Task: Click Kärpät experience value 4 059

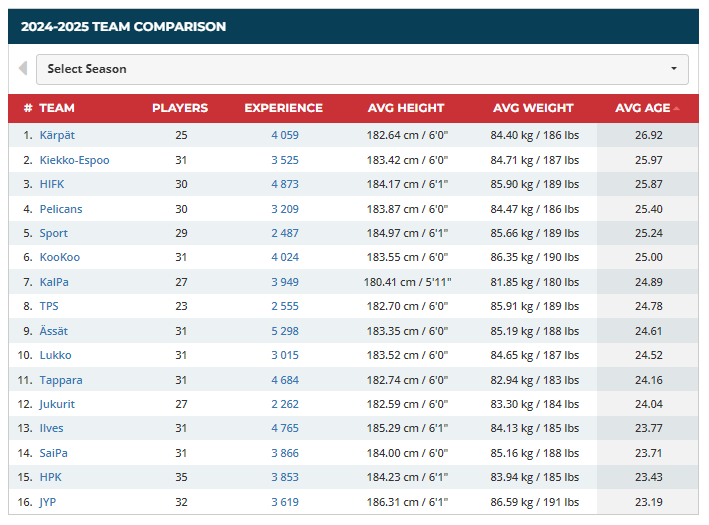Action: [285, 135]
